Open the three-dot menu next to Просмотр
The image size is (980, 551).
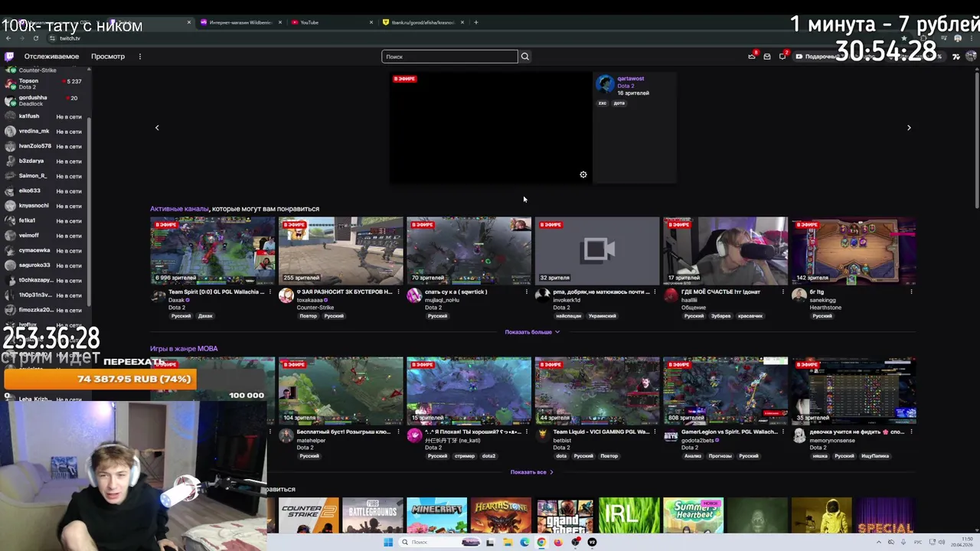click(140, 57)
